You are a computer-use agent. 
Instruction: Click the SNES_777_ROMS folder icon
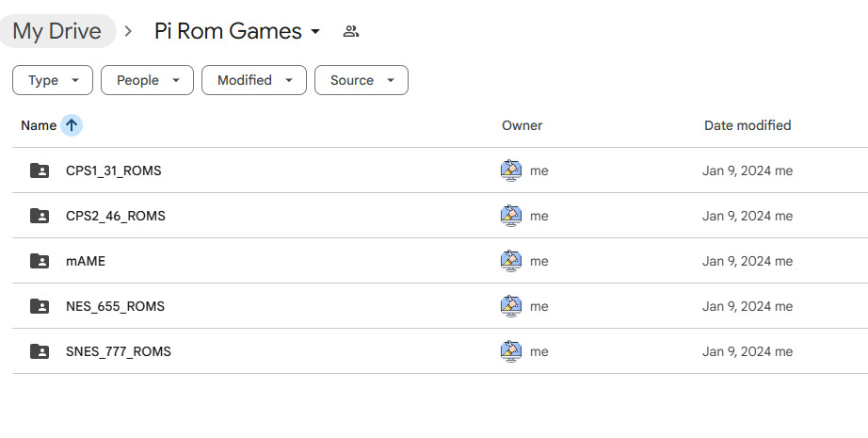(40, 351)
